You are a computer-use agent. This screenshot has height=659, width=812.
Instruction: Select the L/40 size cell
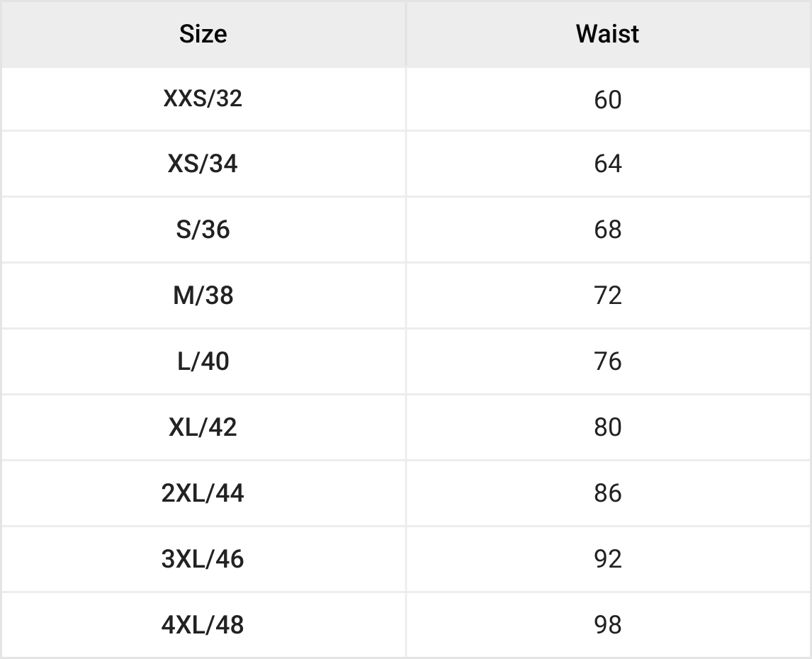(x=203, y=361)
